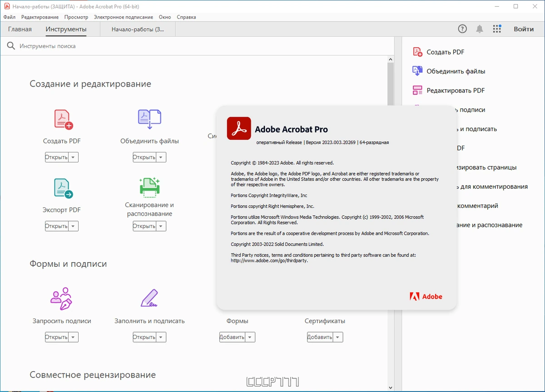Click the Scan and OCR printer icon
This screenshot has height=392, width=545.
point(149,187)
